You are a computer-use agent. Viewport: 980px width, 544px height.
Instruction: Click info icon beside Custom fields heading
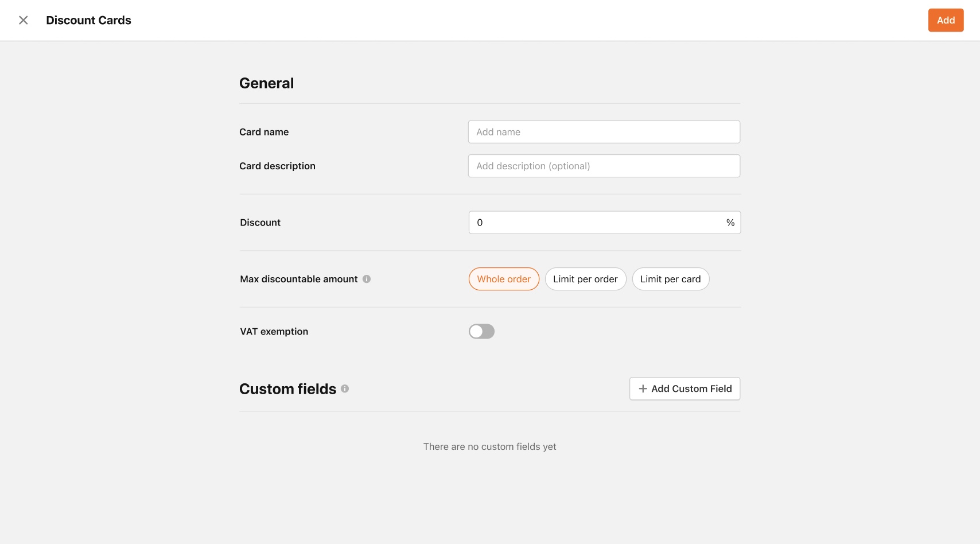coord(345,388)
